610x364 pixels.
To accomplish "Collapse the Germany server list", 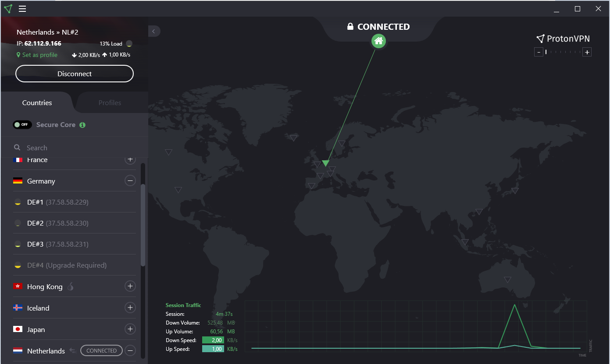I will [130, 180].
